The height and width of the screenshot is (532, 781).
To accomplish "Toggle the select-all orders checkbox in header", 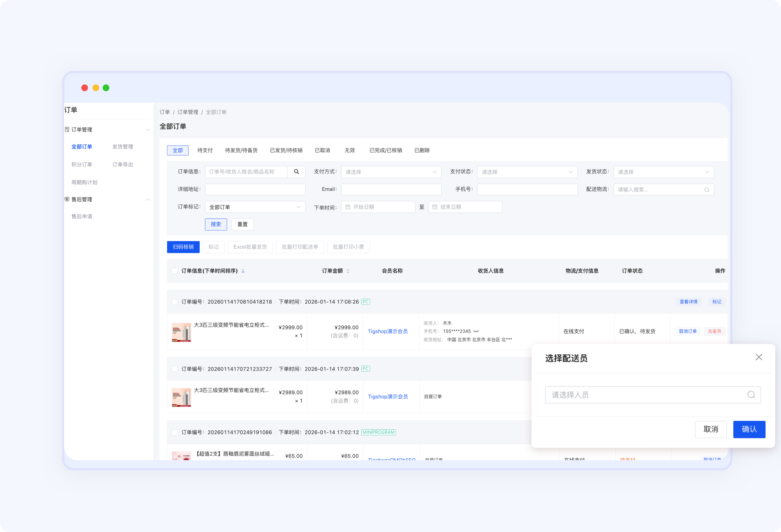I will click(x=175, y=271).
